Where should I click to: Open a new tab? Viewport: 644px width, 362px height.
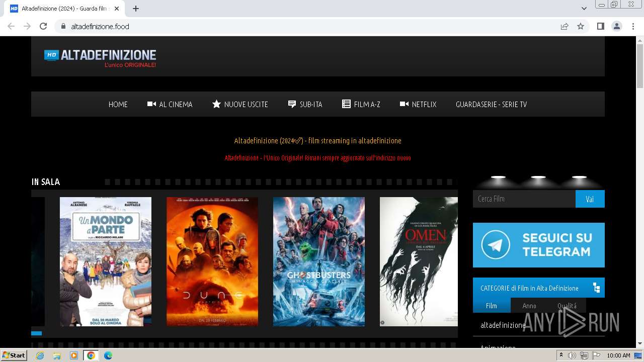[x=136, y=9]
